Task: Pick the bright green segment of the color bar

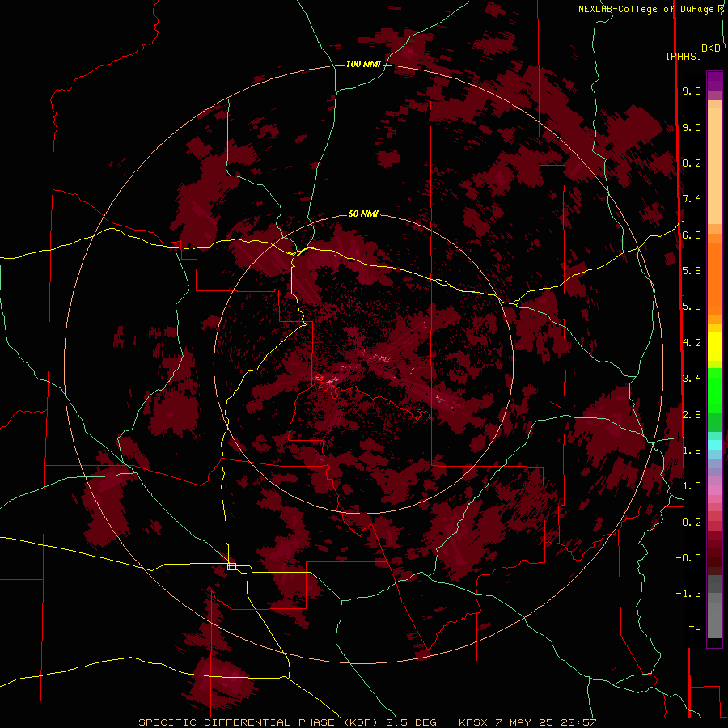Action: (714, 390)
